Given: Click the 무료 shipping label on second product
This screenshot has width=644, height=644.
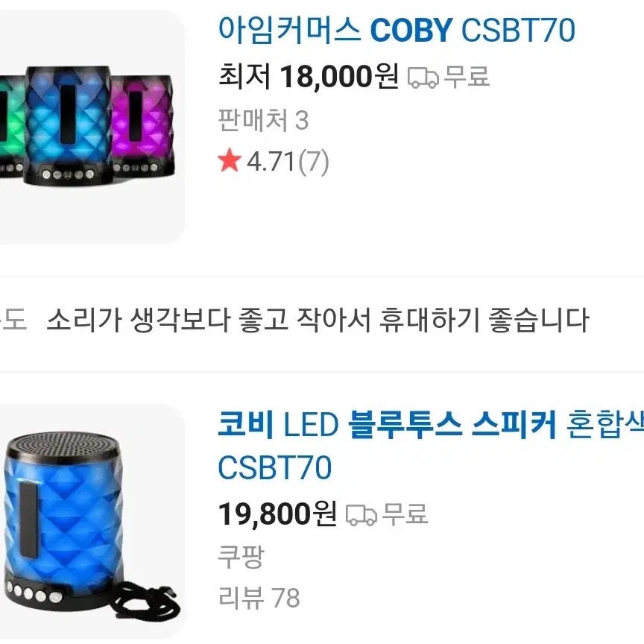Looking at the screenshot, I should [405, 514].
